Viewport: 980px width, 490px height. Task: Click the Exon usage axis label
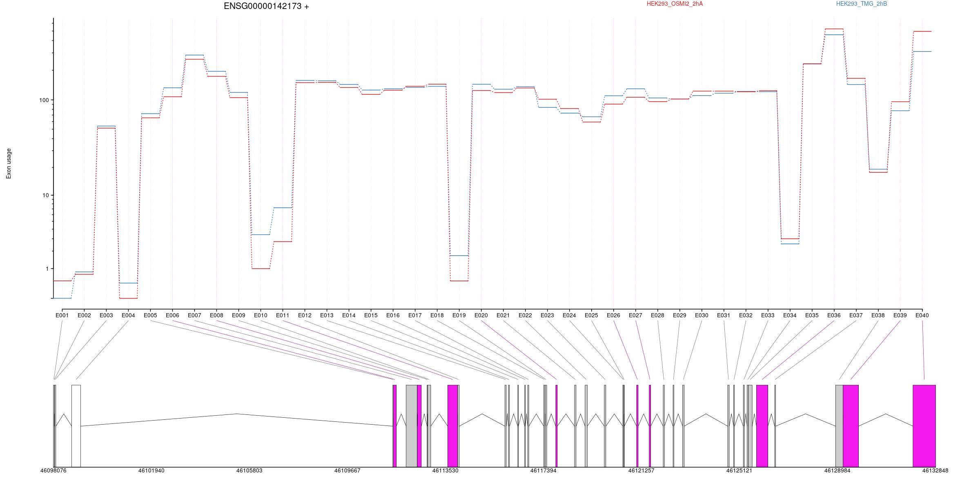click(x=9, y=164)
